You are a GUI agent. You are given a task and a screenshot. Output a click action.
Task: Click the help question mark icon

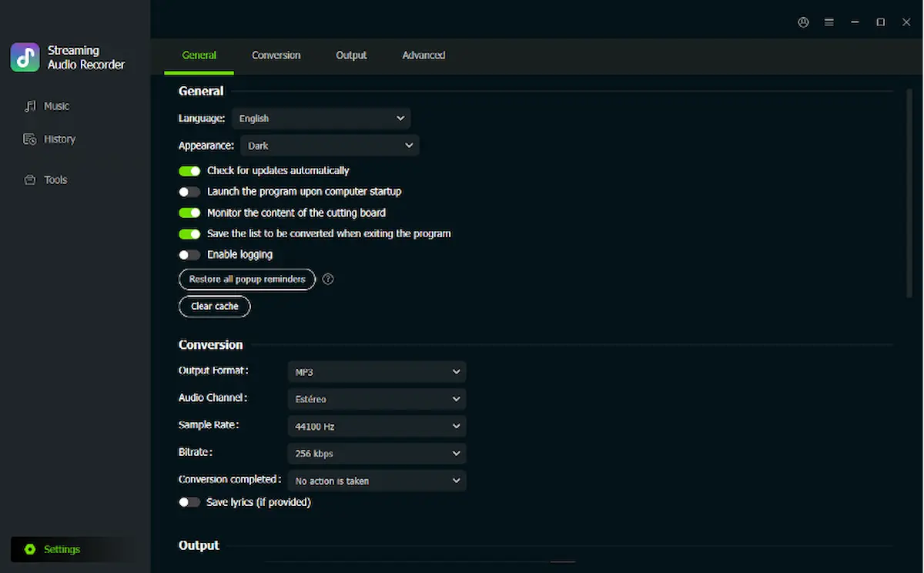click(328, 279)
